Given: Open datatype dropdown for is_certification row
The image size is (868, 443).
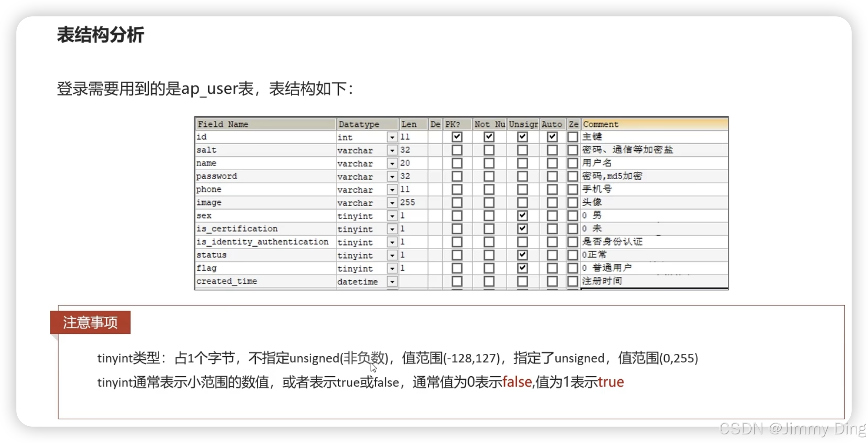Looking at the screenshot, I should [x=392, y=229].
